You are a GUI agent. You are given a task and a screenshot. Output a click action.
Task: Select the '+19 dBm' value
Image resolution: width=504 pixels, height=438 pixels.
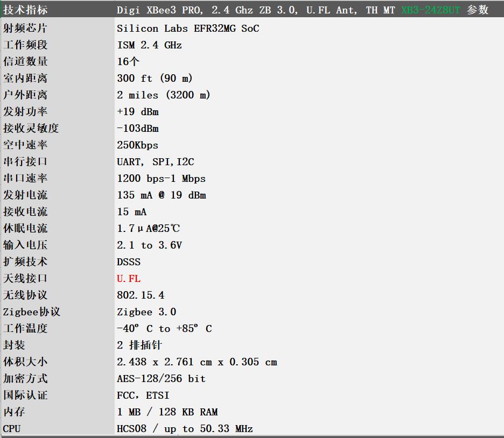(x=138, y=112)
